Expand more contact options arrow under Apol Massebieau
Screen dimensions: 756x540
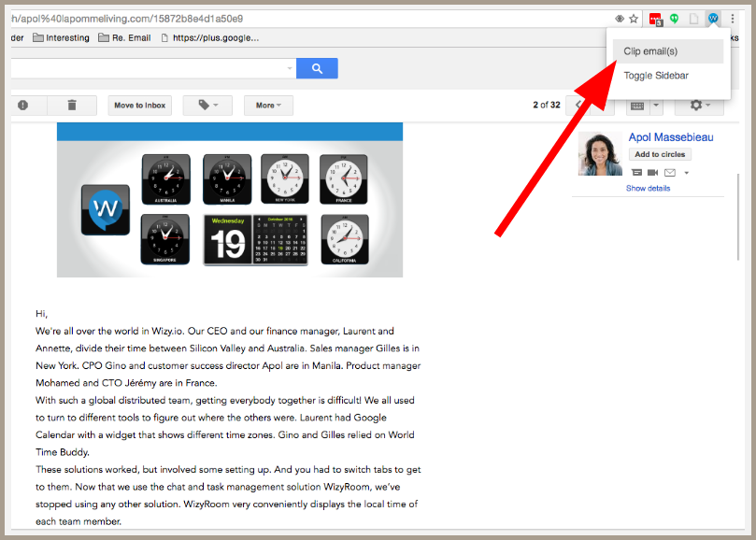687,173
